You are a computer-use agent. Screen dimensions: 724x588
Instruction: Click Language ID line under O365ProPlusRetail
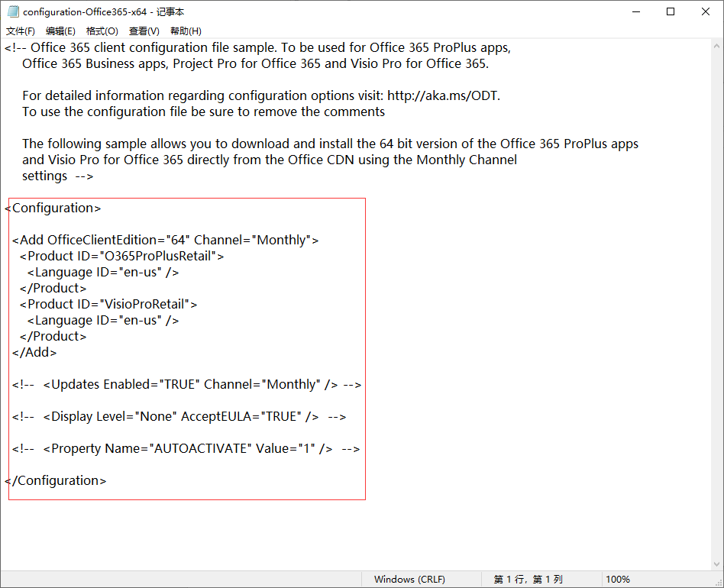point(102,273)
